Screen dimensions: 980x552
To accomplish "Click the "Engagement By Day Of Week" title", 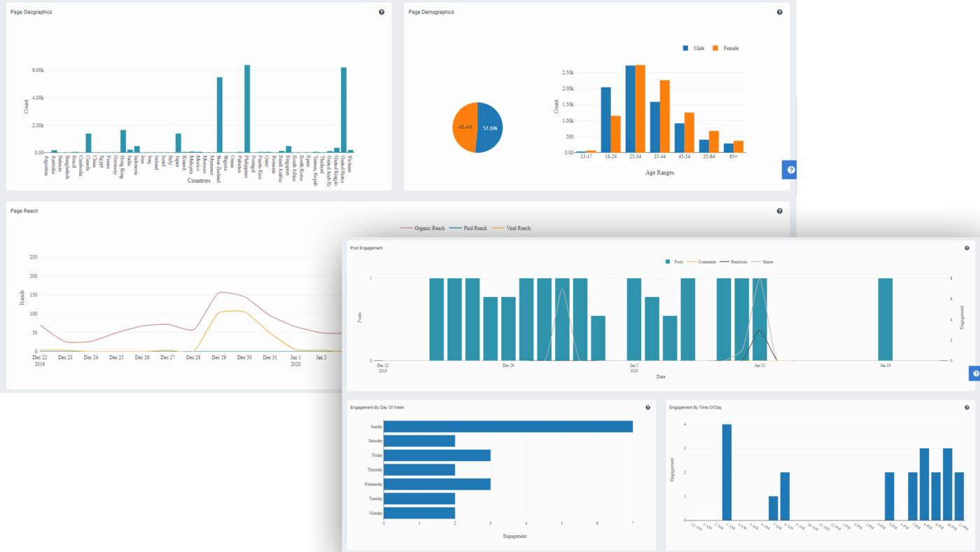I will tap(377, 407).
